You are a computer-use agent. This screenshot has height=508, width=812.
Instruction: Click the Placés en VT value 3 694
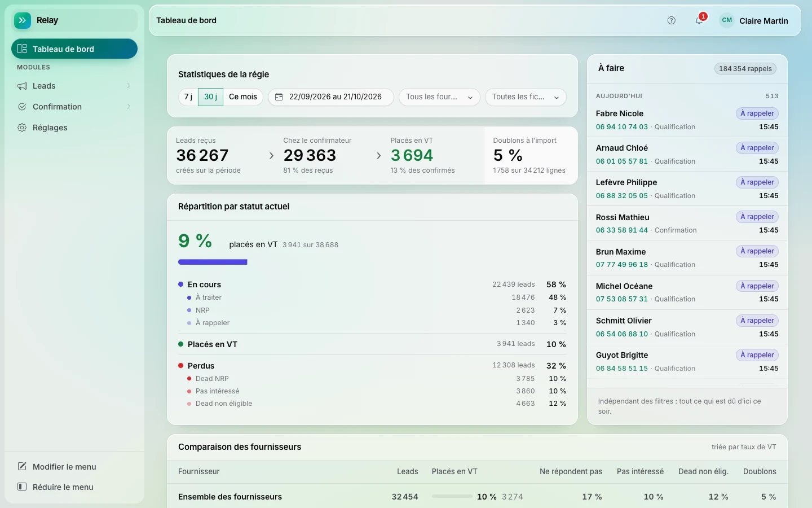[x=412, y=155]
